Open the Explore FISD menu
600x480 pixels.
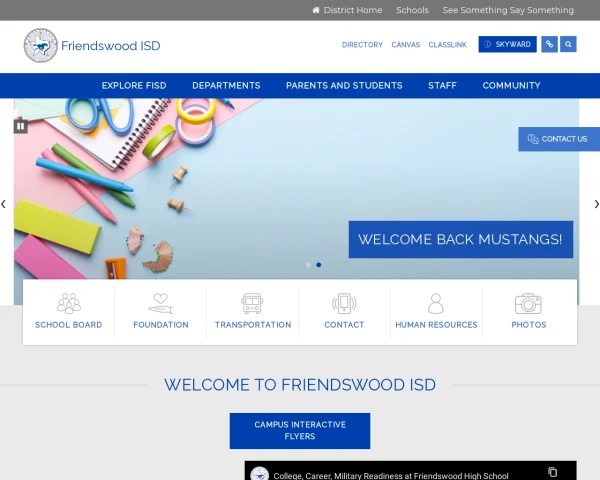134,85
